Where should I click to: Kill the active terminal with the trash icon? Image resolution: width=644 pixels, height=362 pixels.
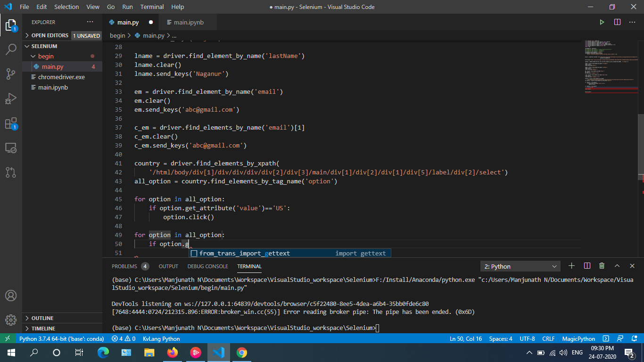(x=602, y=265)
